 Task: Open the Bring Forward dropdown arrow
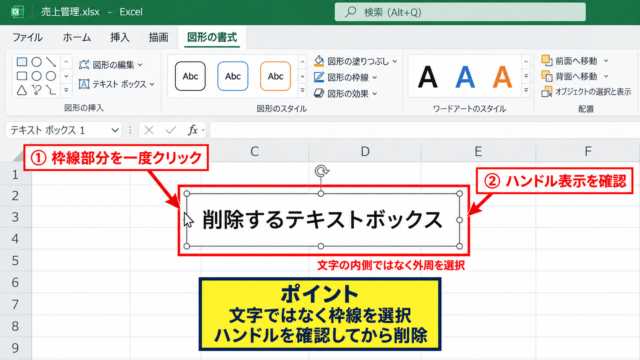point(606,61)
